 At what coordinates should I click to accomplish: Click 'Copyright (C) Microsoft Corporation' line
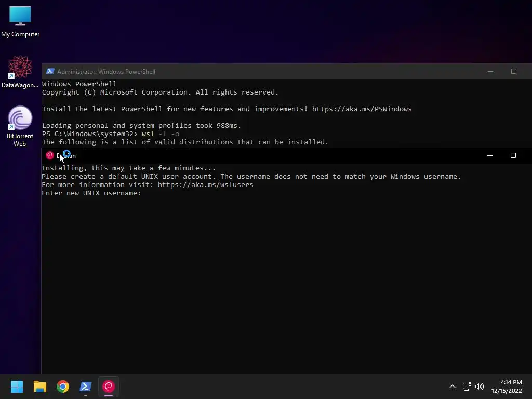click(160, 92)
